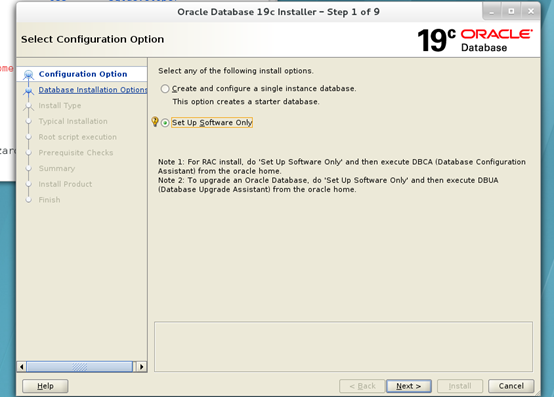Click 'Select any of the following install options.' text
The image size is (554, 397).
(x=236, y=71)
